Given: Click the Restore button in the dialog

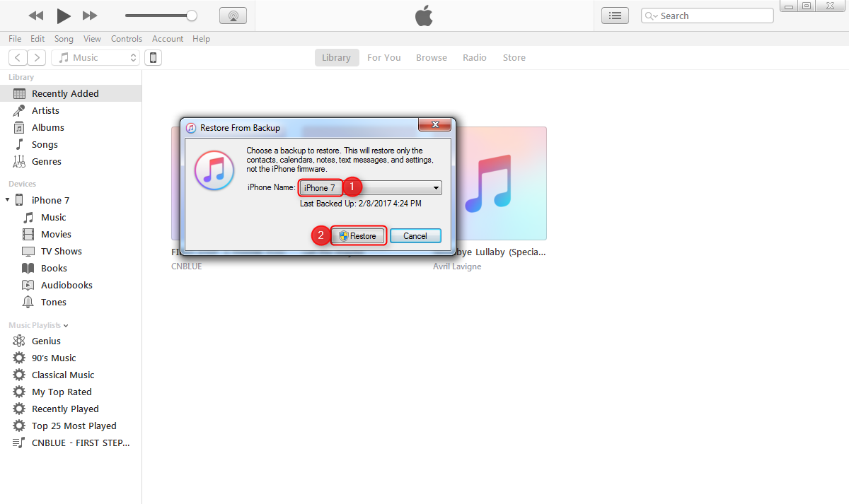Looking at the screenshot, I should click(358, 235).
